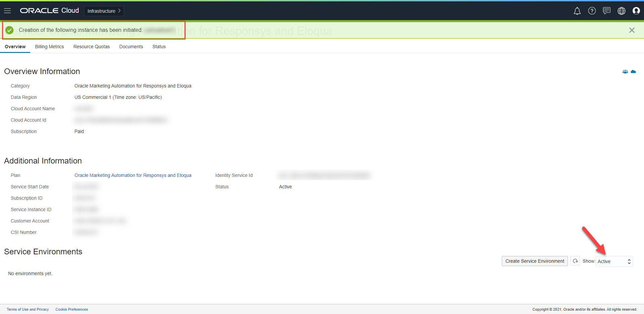Click the 'No environments yet.' message
The height and width of the screenshot is (314, 644).
pyautogui.click(x=30, y=273)
